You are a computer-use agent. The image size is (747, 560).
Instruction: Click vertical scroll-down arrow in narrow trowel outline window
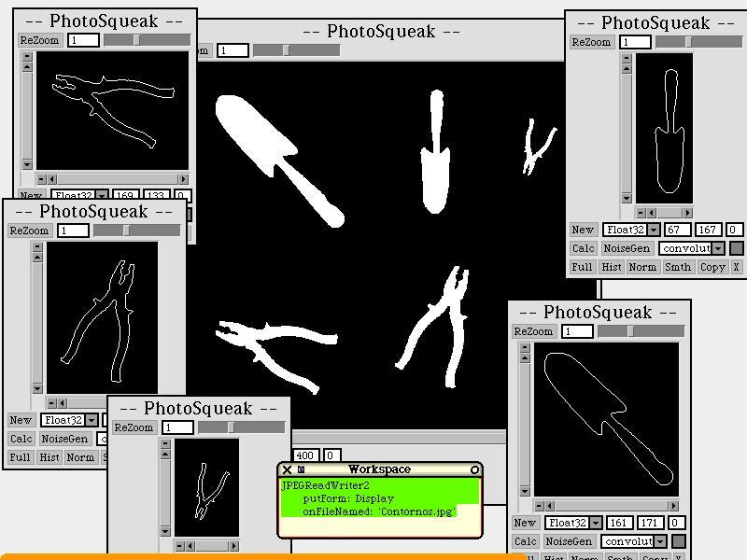point(627,198)
